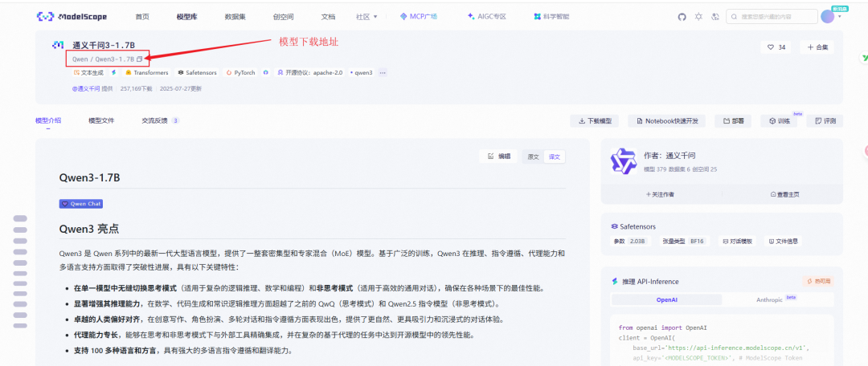
Task: Switch to 模型文件 tab
Action: click(x=101, y=120)
